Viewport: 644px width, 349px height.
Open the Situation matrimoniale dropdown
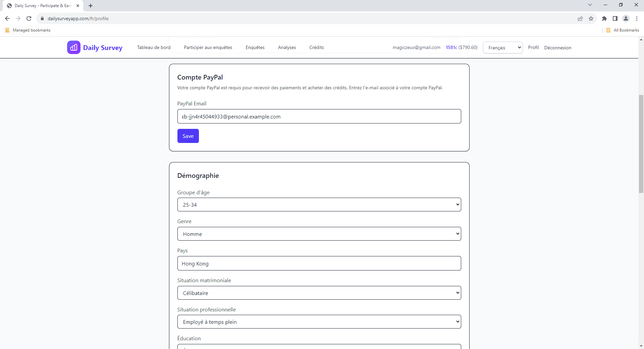[x=319, y=293]
